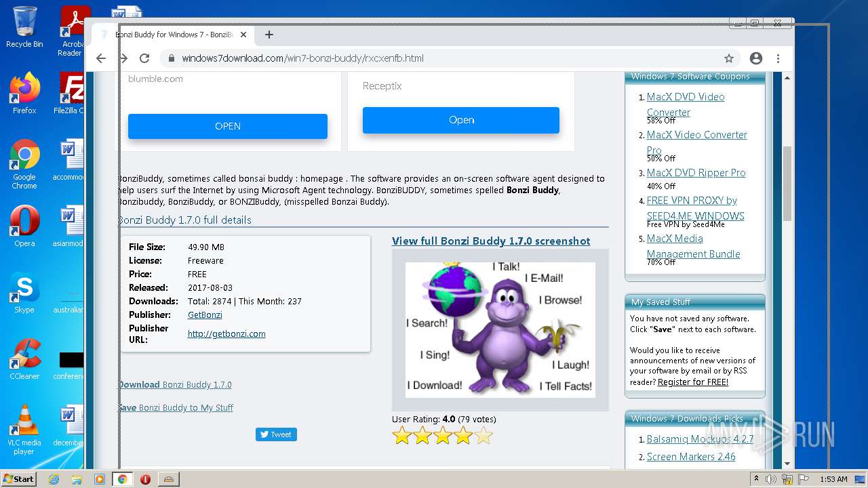The width and height of the screenshot is (868, 488).
Task: Click the network tray icon
Action: 789,479
